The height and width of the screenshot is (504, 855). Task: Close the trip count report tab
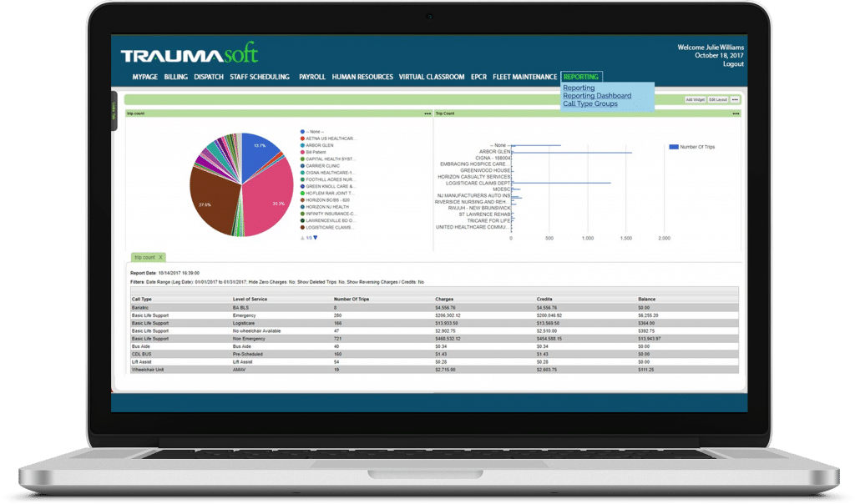click(159, 257)
